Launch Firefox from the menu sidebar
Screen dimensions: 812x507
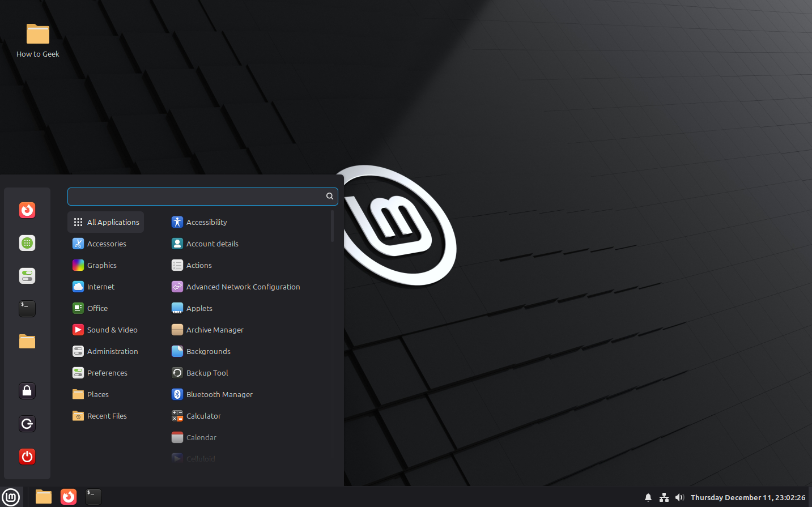click(27, 210)
